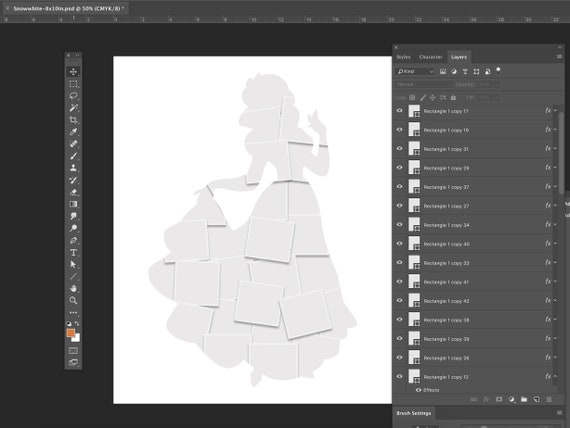This screenshot has height=428, width=570.
Task: Select the Lasso tool
Action: (73, 96)
